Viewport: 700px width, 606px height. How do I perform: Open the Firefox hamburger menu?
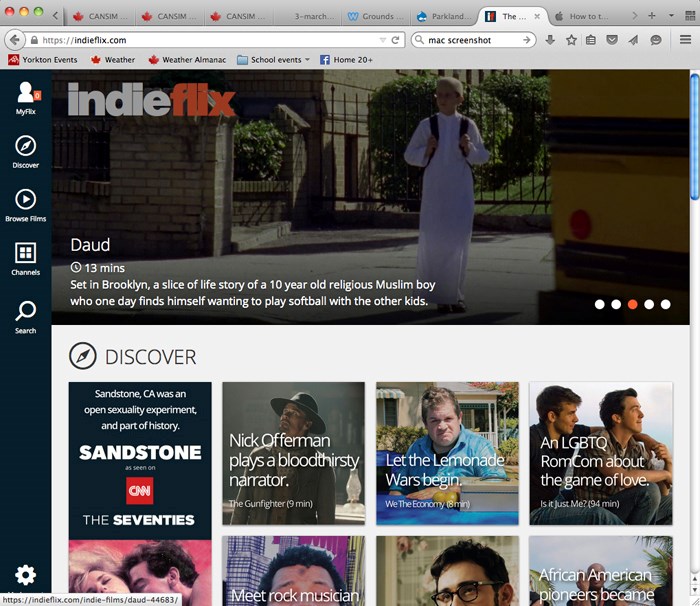click(685, 40)
